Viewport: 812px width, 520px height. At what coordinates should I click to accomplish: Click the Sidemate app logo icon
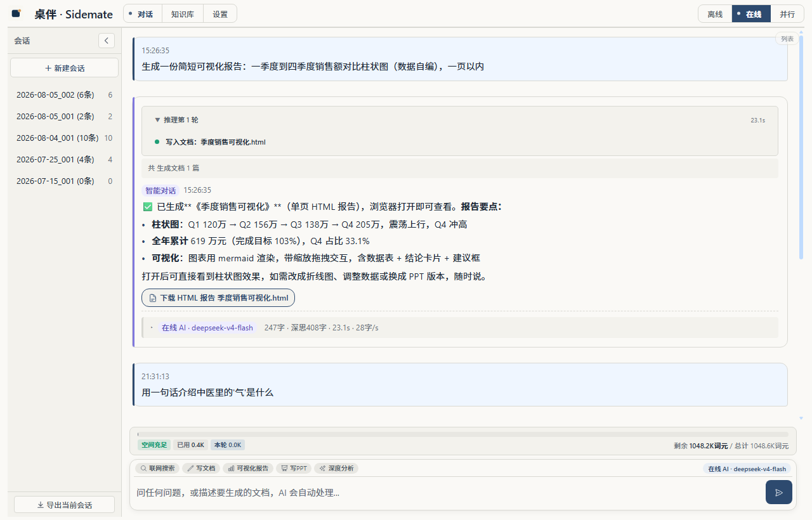[16, 13]
